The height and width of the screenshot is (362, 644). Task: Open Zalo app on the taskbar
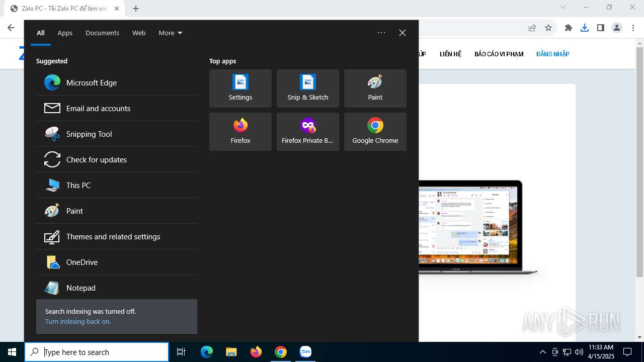pyautogui.click(x=305, y=352)
